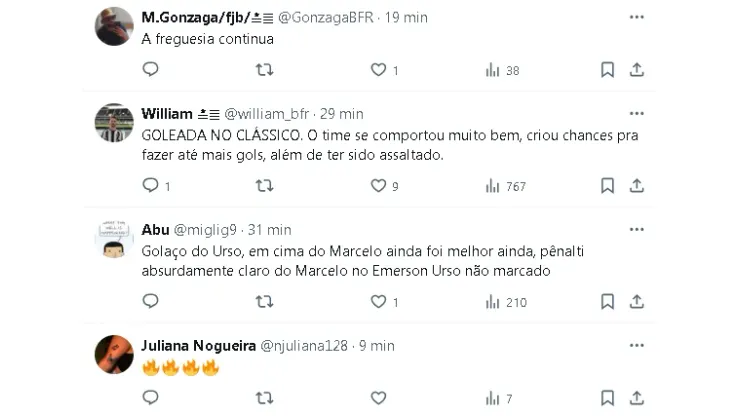The height and width of the screenshot is (416, 740).
Task: View analytics of William's tweet showing 767
Action: pyautogui.click(x=492, y=186)
